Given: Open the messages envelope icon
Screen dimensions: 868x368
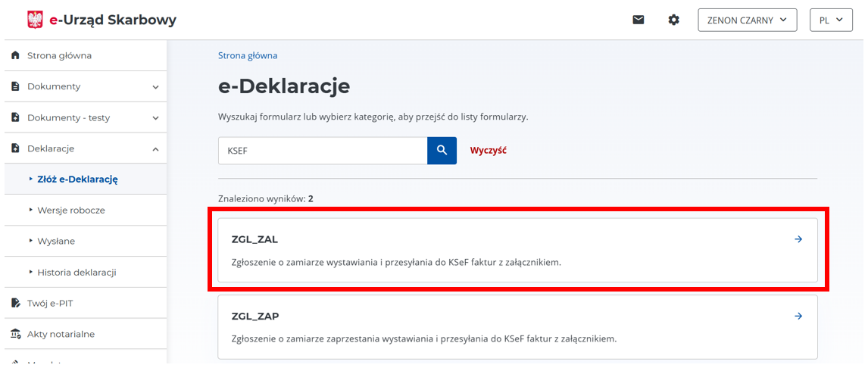Looking at the screenshot, I should coord(639,20).
